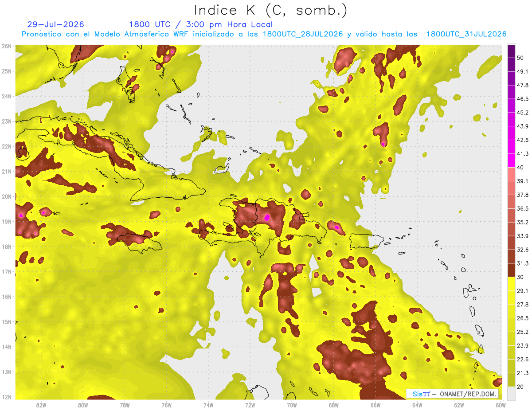Click the "19N" latitude label

click(7, 222)
